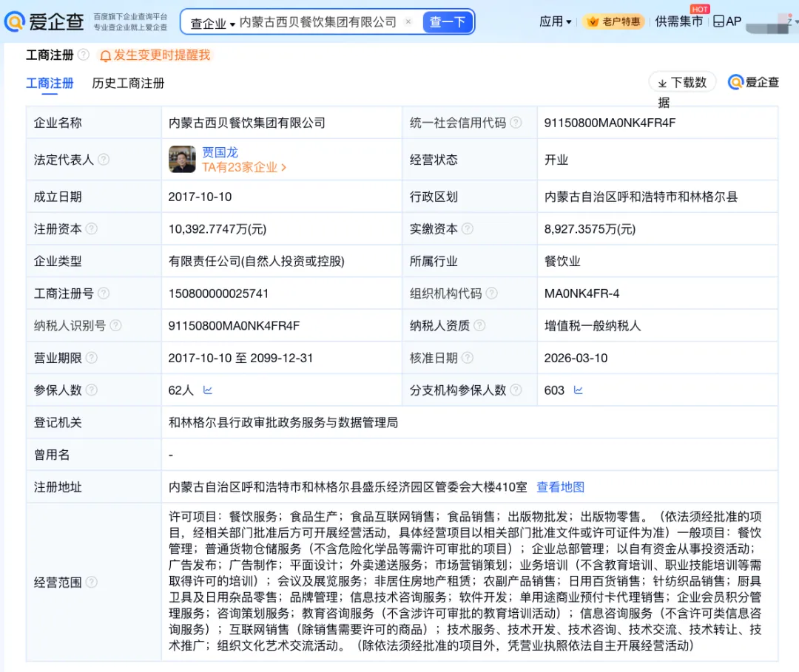Click the 实缴资本 value 8,927.3575万(元)
The height and width of the screenshot is (672, 799).
coord(590,229)
